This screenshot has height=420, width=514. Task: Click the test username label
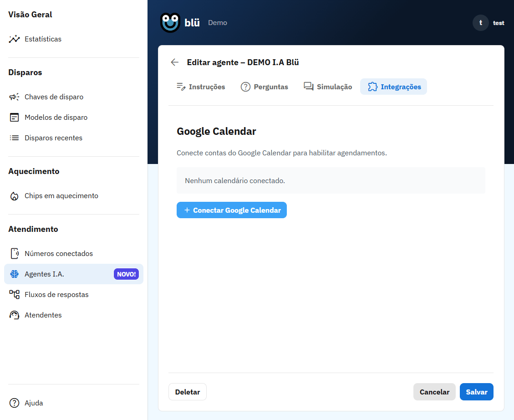click(x=498, y=23)
